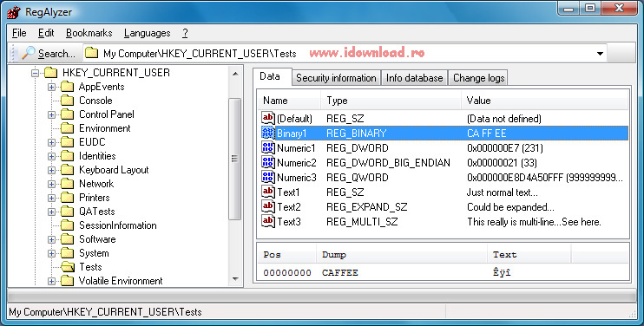Image resolution: width=644 pixels, height=326 pixels.
Task: Click the Binary1 binary value icon
Action: click(x=268, y=133)
